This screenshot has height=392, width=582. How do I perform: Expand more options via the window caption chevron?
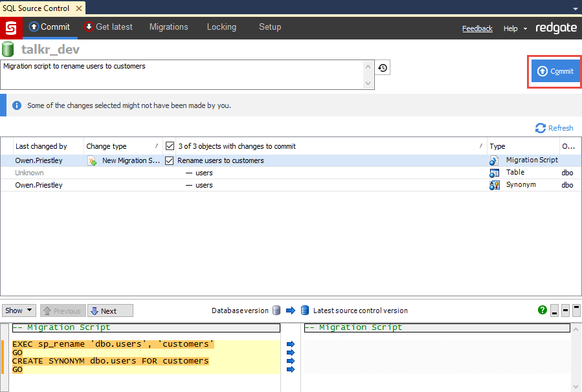574,8
